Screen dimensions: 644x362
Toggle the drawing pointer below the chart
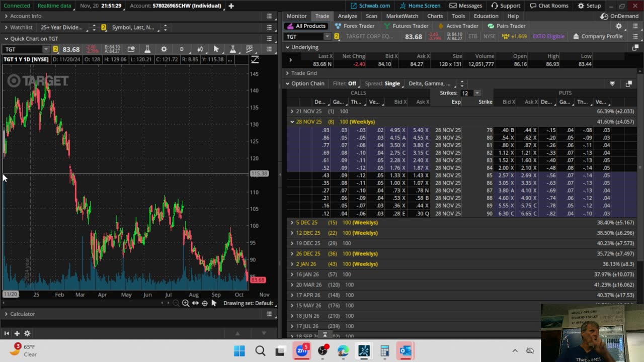(214, 303)
